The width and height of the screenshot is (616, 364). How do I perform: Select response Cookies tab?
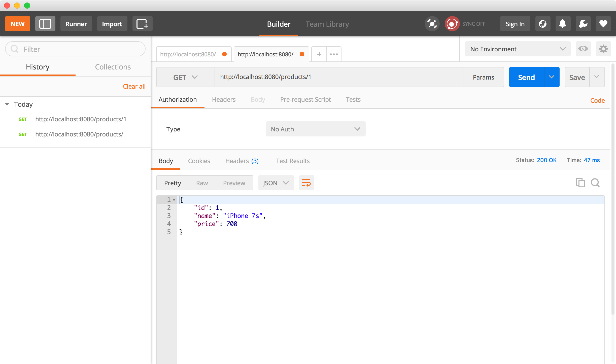(x=199, y=161)
